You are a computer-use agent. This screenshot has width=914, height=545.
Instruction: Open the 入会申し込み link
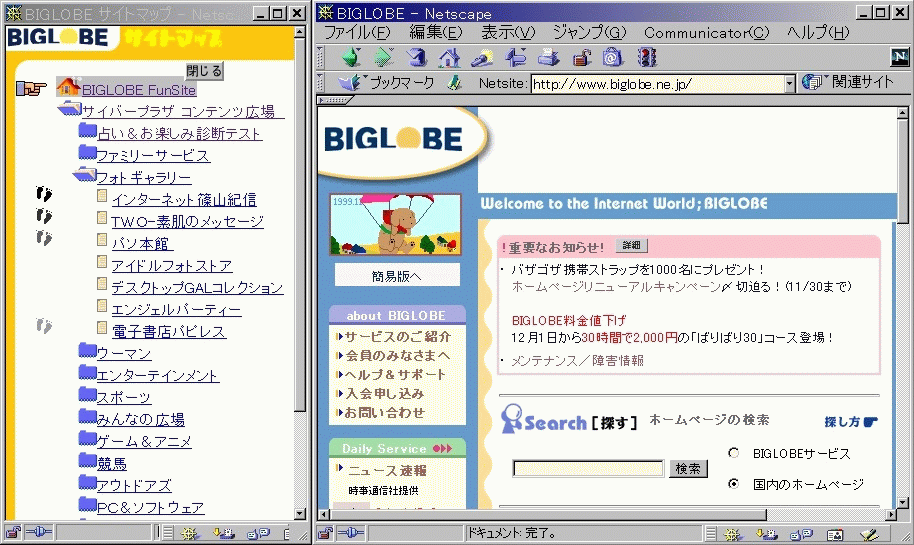[384, 393]
